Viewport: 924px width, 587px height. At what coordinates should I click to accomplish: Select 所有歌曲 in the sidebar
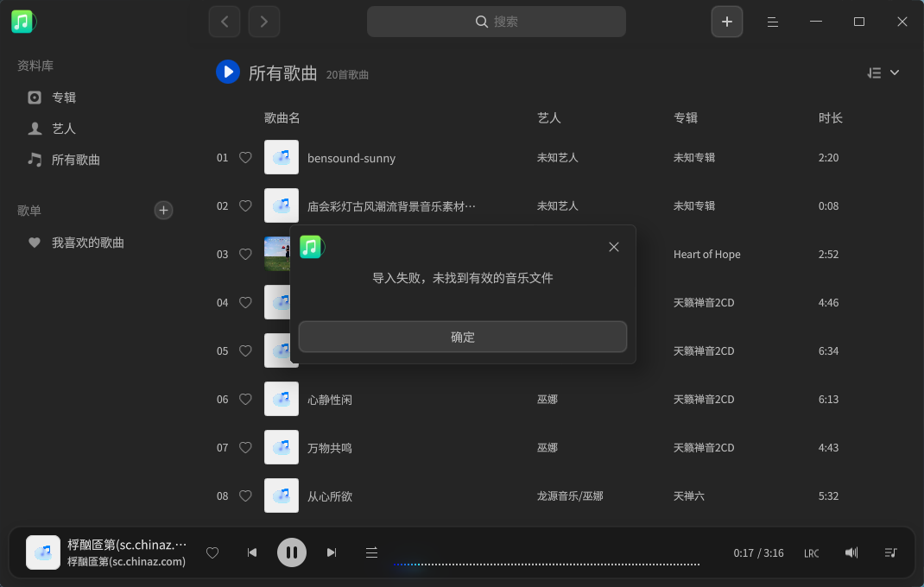(64, 160)
